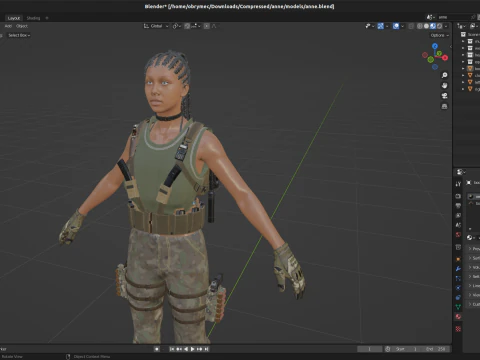
Task: Add a new workspace tab
Action: click(x=47, y=18)
